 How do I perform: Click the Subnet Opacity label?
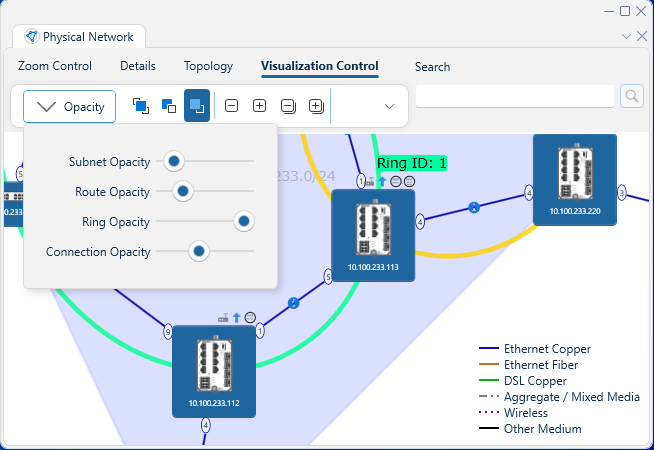tap(109, 162)
